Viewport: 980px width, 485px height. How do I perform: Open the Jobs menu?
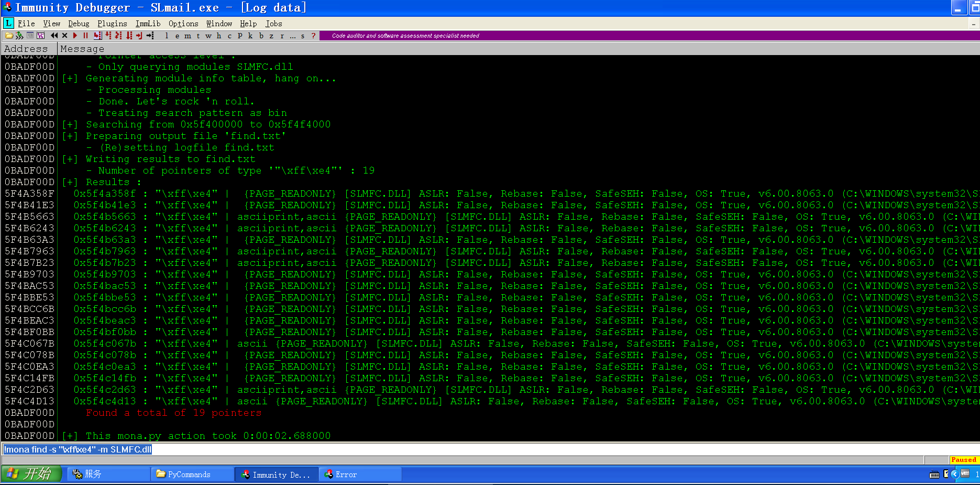pos(273,24)
